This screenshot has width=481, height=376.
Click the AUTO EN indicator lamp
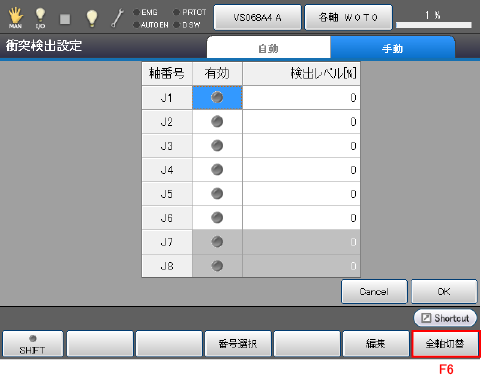[136, 25]
